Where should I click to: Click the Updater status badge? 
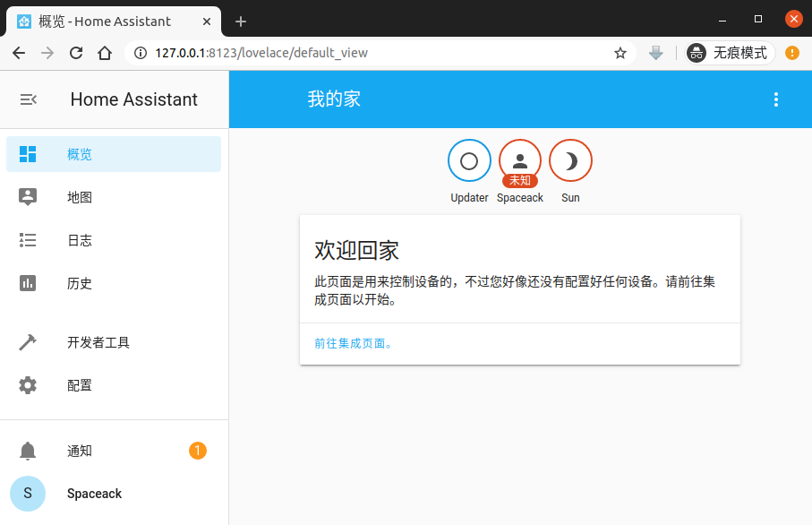pos(469,161)
